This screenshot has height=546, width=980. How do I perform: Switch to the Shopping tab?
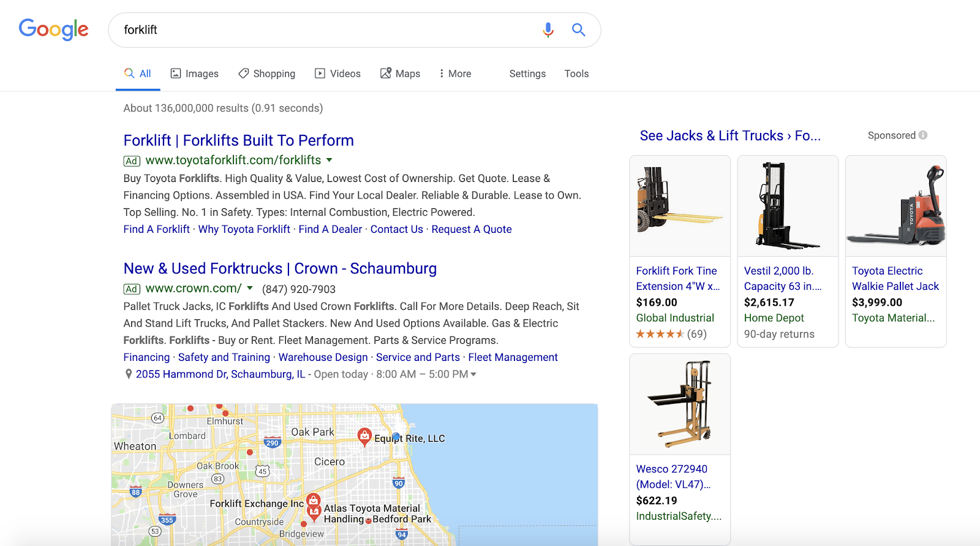tap(266, 74)
